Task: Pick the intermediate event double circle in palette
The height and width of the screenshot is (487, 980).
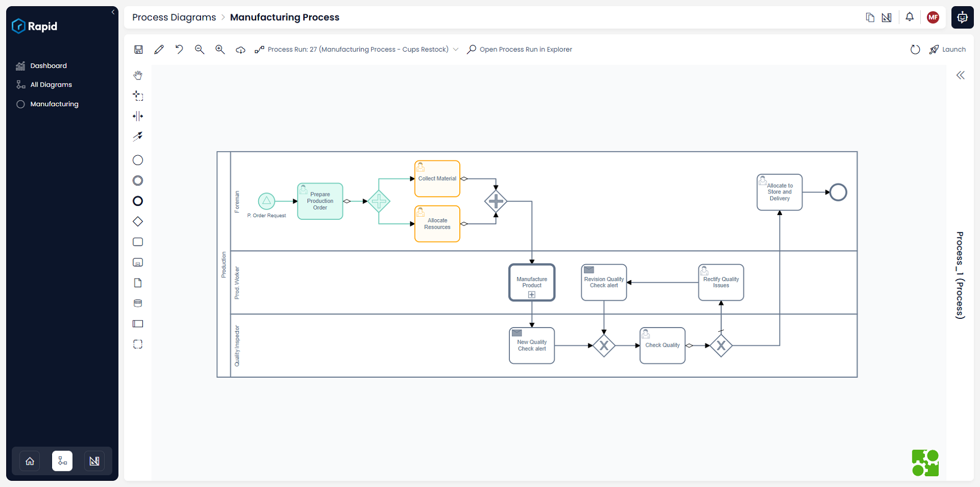Action: tap(138, 181)
